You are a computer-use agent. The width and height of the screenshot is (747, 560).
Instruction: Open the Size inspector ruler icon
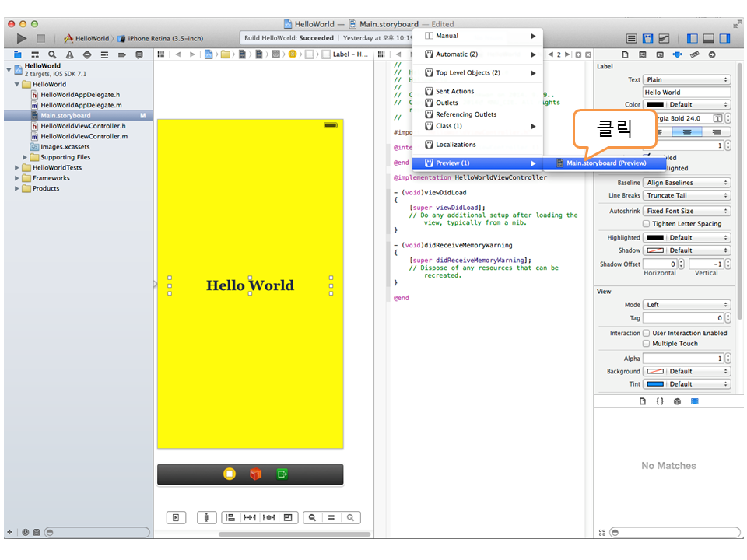pyautogui.click(x=694, y=54)
